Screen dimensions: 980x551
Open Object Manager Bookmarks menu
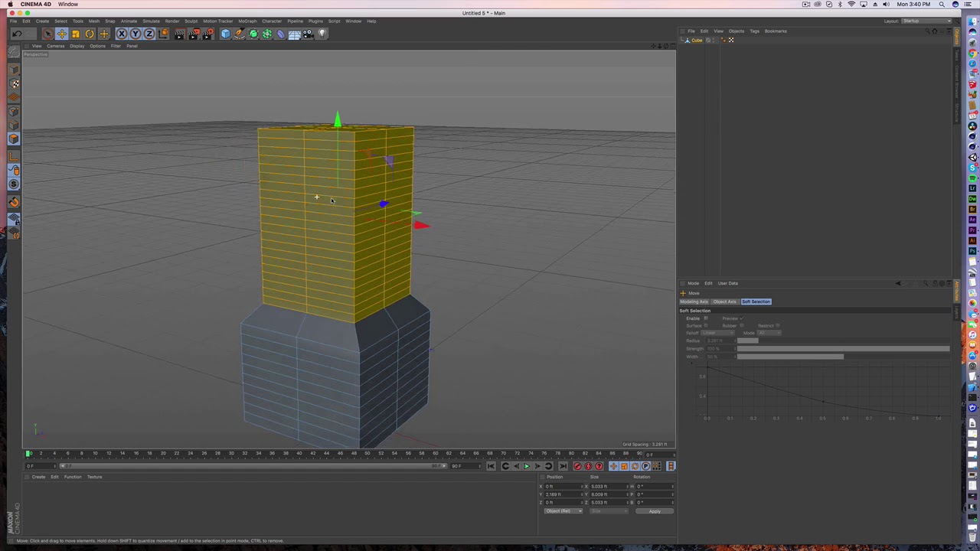[776, 31]
